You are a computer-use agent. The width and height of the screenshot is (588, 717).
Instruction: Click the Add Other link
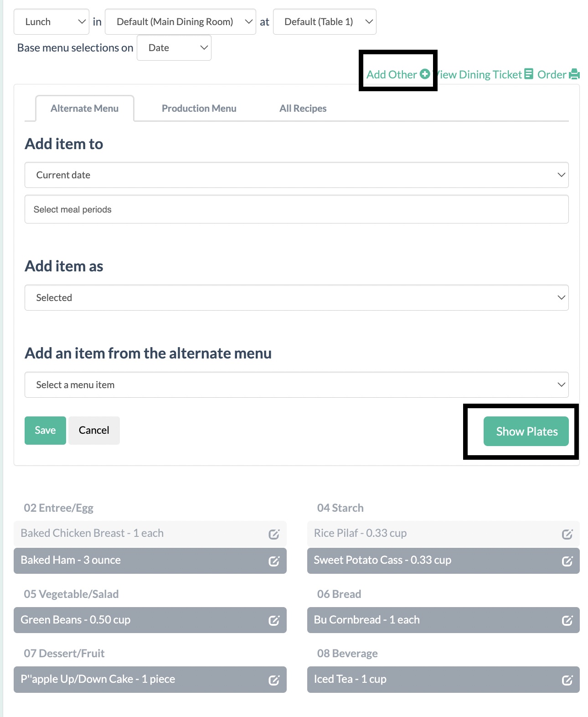[x=397, y=74]
